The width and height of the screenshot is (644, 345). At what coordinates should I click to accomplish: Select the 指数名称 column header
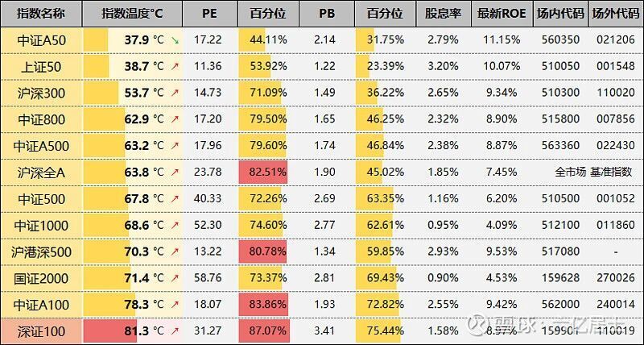[x=41, y=14]
